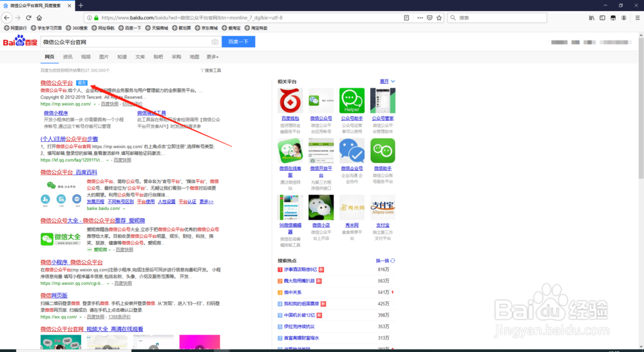Click 百度快照 link under wx.qq.com result

coord(95,317)
